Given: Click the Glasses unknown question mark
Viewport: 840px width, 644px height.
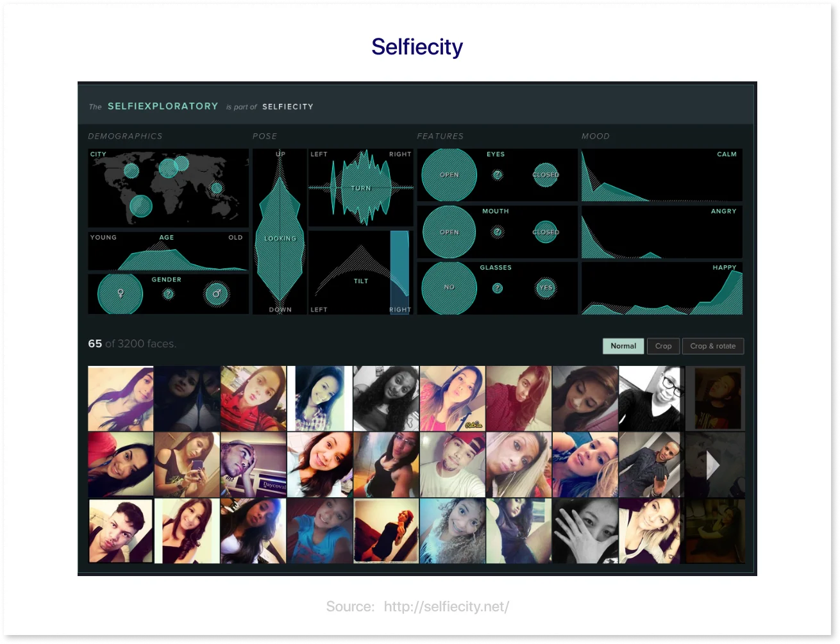Looking at the screenshot, I should pos(498,288).
